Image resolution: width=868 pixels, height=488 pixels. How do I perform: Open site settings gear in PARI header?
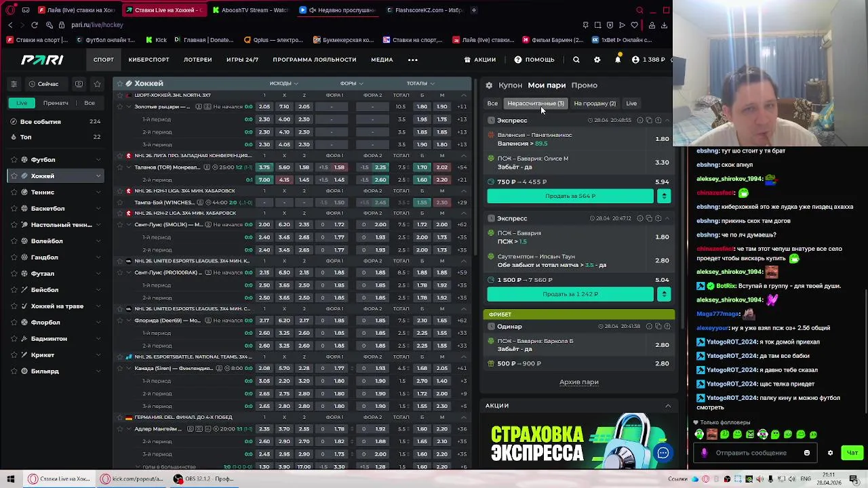pyautogui.click(x=597, y=60)
